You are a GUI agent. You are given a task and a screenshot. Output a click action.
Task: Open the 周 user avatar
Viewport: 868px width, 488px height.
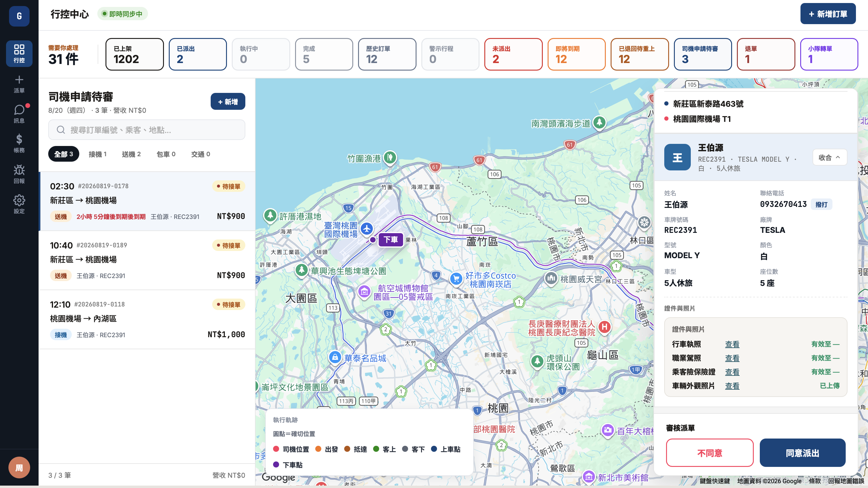tap(19, 467)
